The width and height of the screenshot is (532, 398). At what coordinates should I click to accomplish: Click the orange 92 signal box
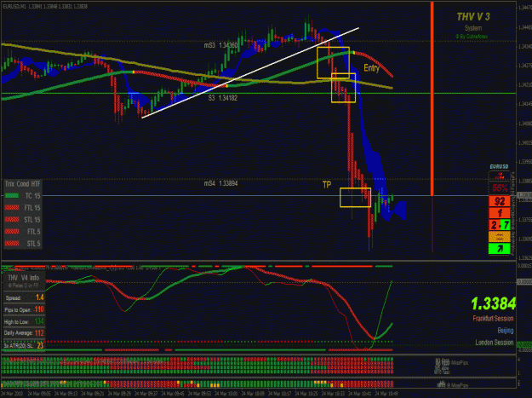click(x=500, y=201)
